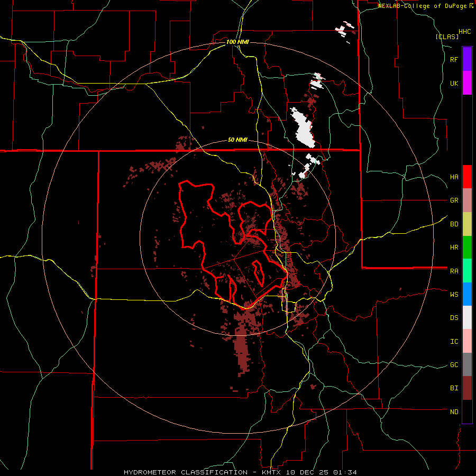Viewport: 476px width, 476px height.
Task: Click the [CLAS] units label
Action: click(x=447, y=36)
